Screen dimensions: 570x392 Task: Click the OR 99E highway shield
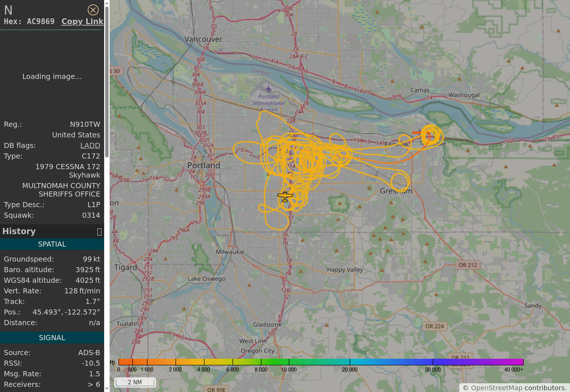(x=216, y=389)
